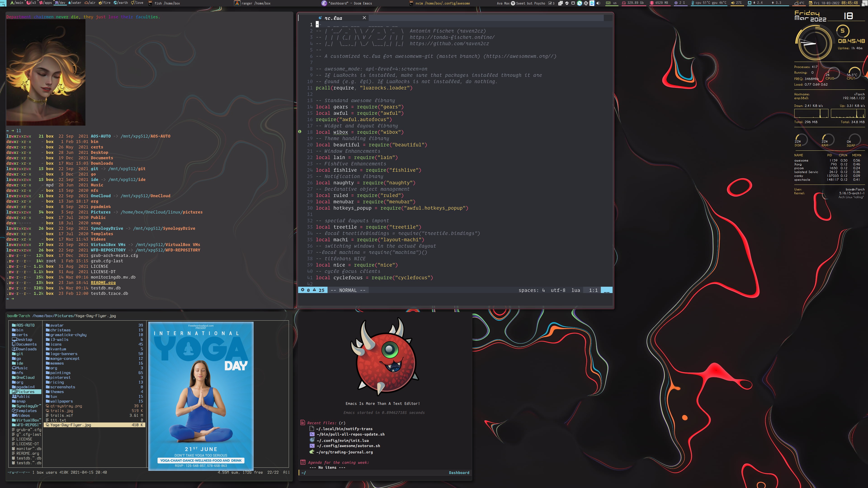The width and height of the screenshot is (868, 488).
Task: Click the clipboard manager tray icon
Action: (x=560, y=3)
